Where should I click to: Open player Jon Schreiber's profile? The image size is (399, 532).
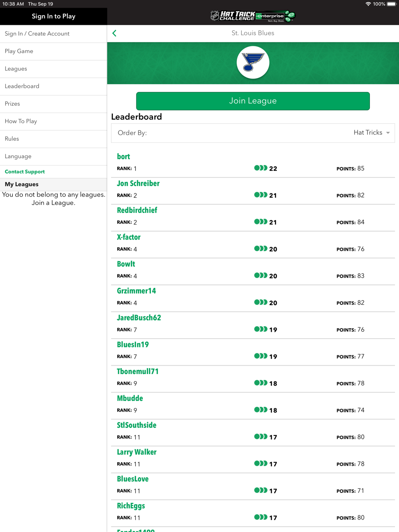(x=138, y=183)
